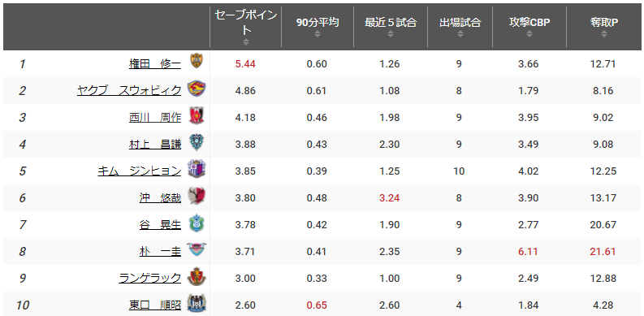
Task: Click the team crest beside 朴 一圭
Action: coord(197,250)
